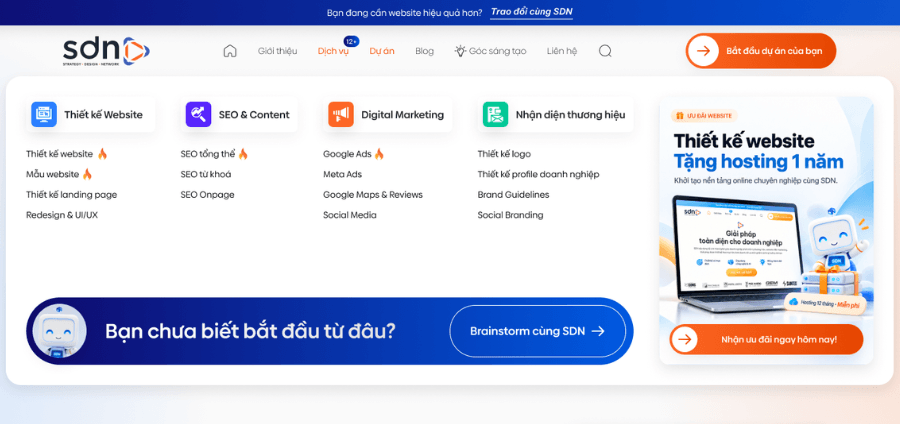The height and width of the screenshot is (424, 900).
Task: Select Google Ads link
Action: tap(347, 154)
